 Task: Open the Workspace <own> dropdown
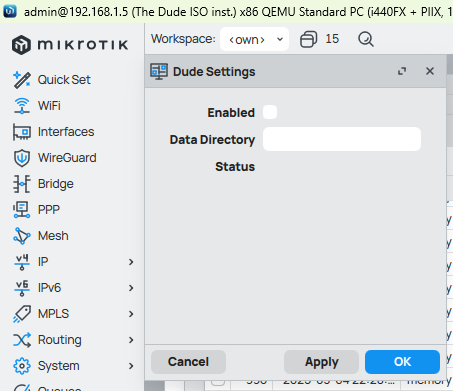coord(254,39)
